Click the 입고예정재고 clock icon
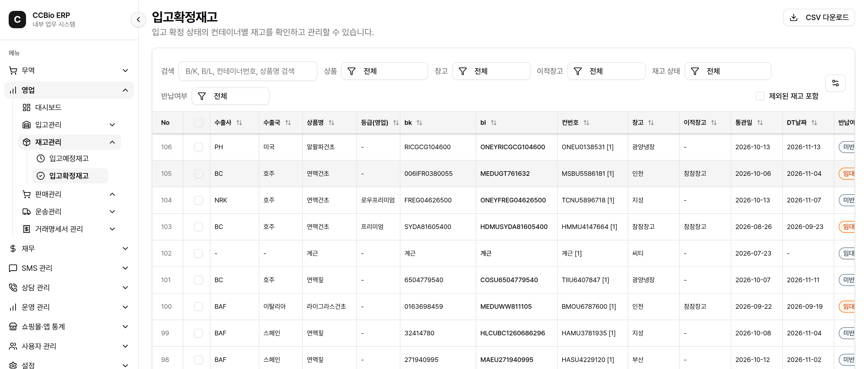 (x=40, y=158)
